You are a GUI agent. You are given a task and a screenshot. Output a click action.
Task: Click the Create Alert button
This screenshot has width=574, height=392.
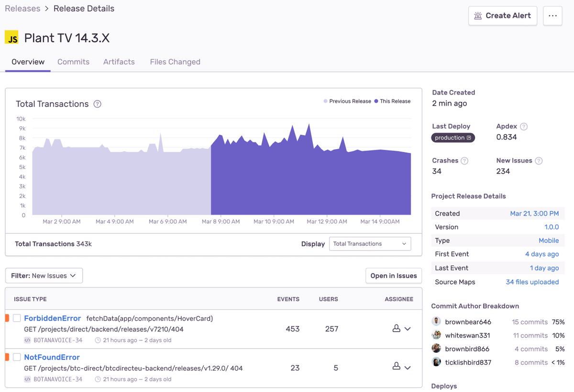point(503,16)
